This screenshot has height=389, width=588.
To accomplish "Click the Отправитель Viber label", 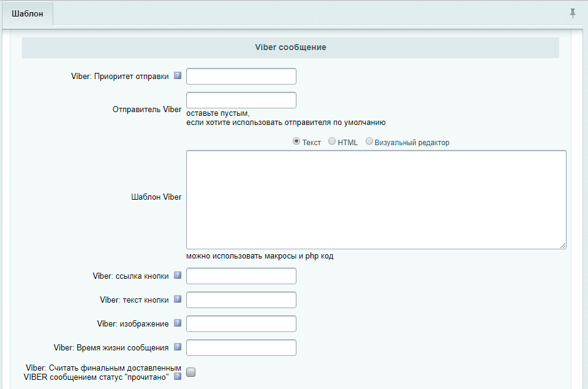I will point(147,109).
